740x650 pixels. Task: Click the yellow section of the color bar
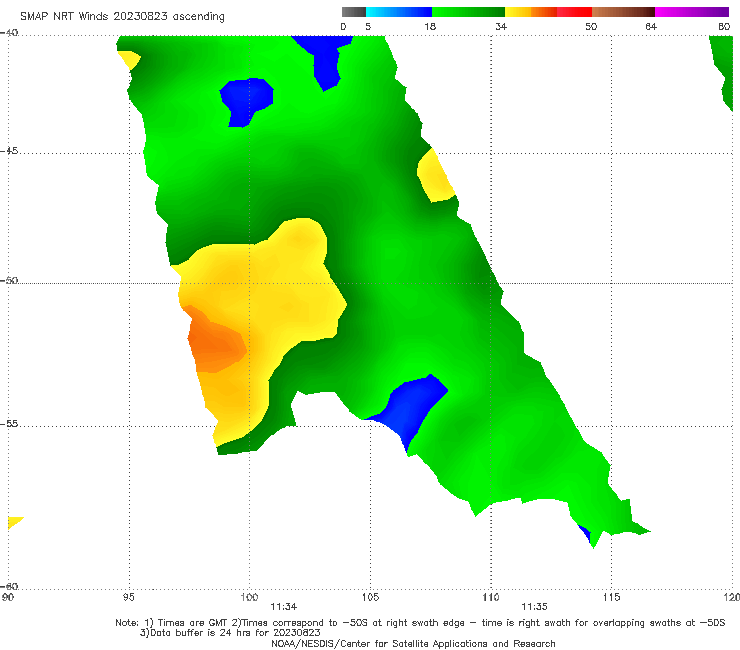518,12
